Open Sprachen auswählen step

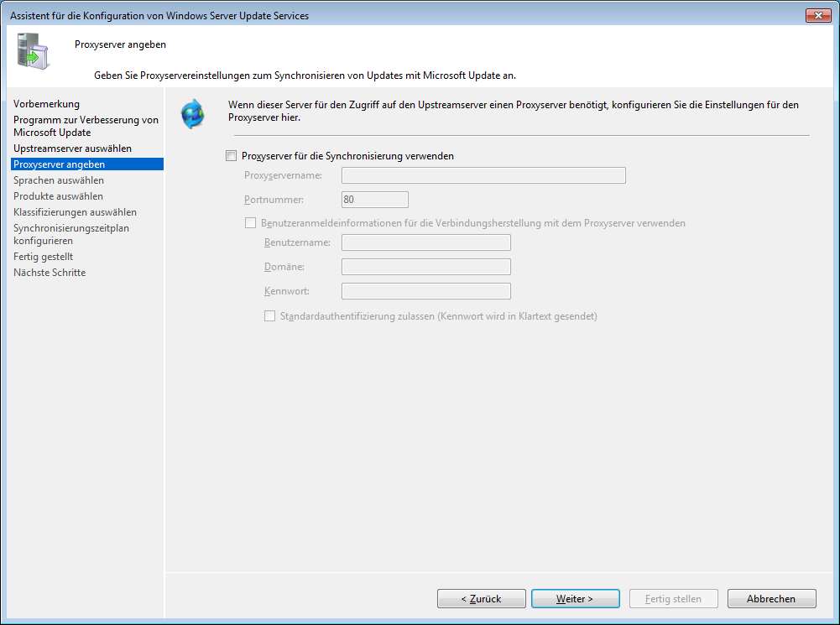tap(59, 180)
